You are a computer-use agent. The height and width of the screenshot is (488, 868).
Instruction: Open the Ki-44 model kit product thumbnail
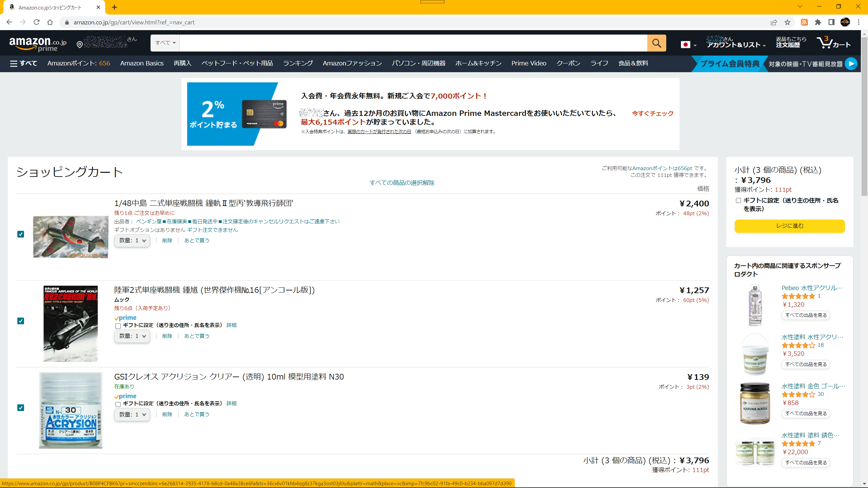click(71, 237)
